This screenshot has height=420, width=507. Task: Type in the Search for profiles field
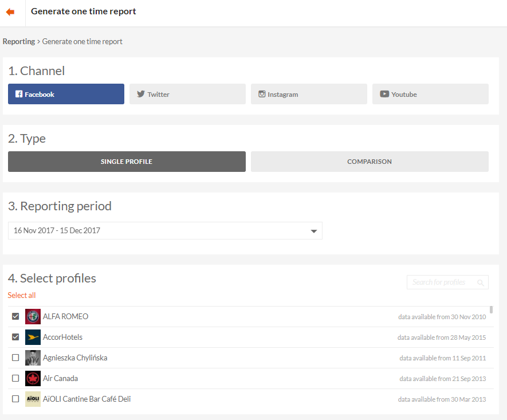click(440, 282)
